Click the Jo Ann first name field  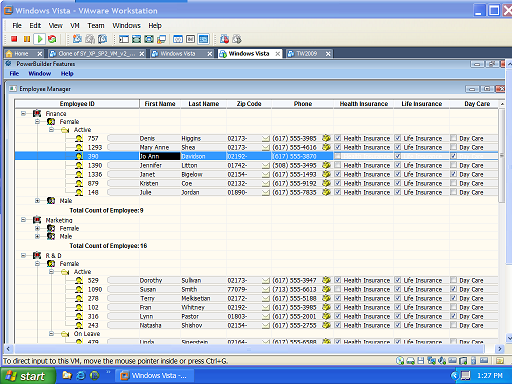point(160,156)
